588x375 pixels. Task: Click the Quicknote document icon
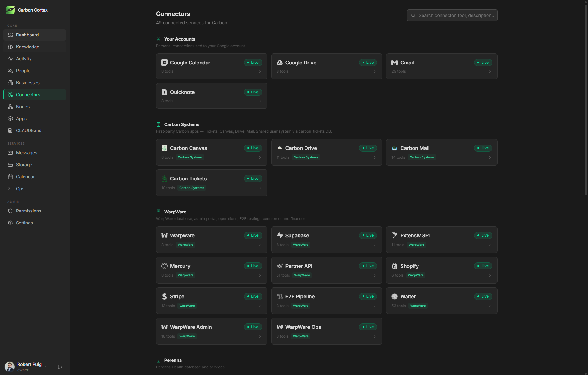[x=165, y=92]
